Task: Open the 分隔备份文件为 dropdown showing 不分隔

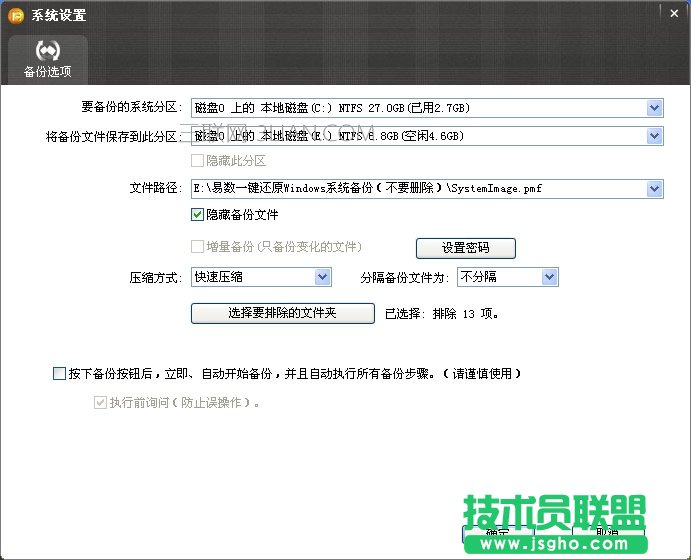Action: pos(549,277)
